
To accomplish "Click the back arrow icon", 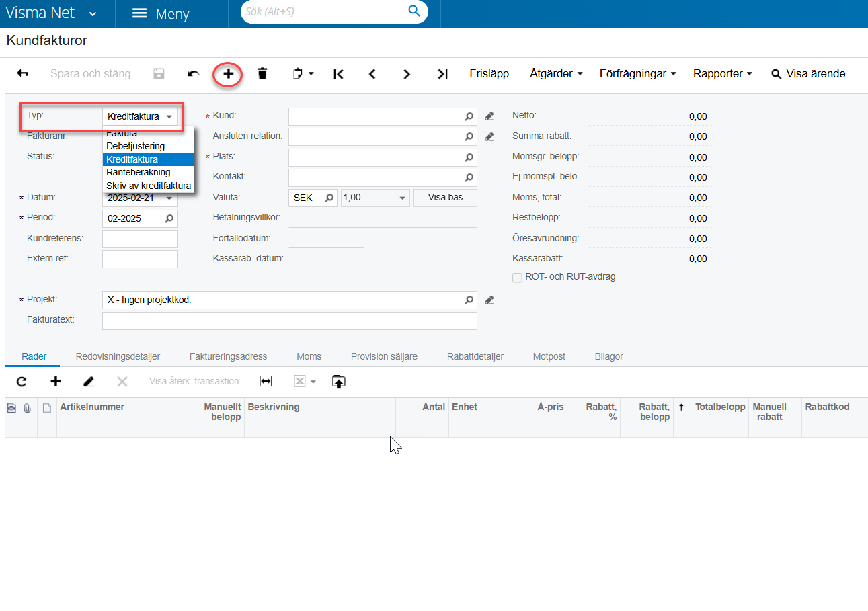I will [22, 74].
